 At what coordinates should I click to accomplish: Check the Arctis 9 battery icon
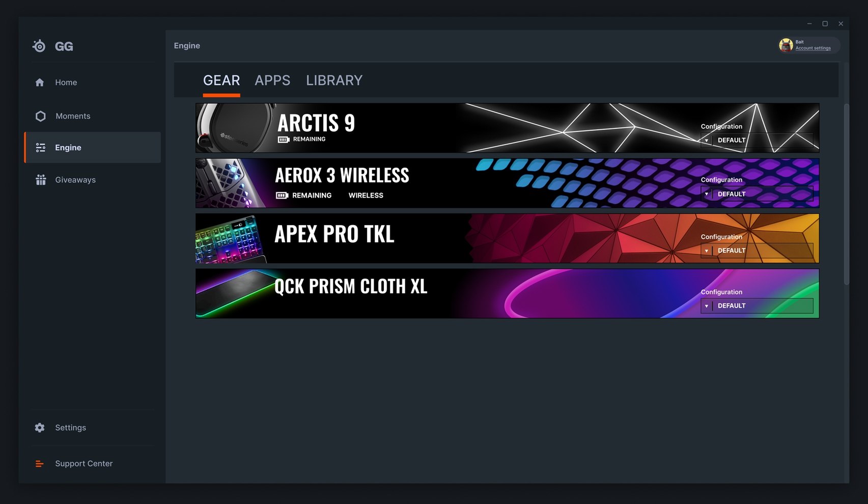[284, 139]
